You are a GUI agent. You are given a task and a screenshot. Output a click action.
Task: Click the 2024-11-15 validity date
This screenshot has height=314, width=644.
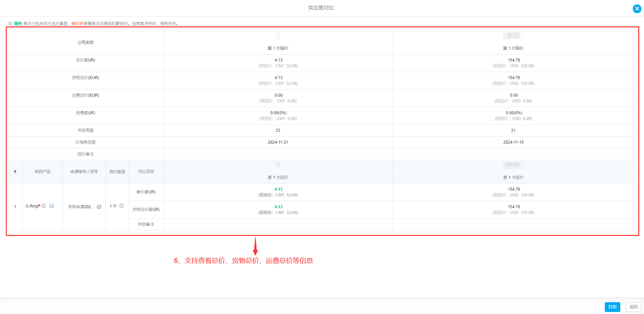[x=513, y=142]
